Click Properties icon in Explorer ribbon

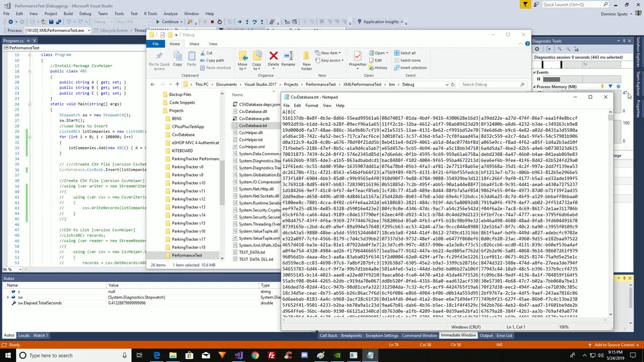tap(358, 59)
